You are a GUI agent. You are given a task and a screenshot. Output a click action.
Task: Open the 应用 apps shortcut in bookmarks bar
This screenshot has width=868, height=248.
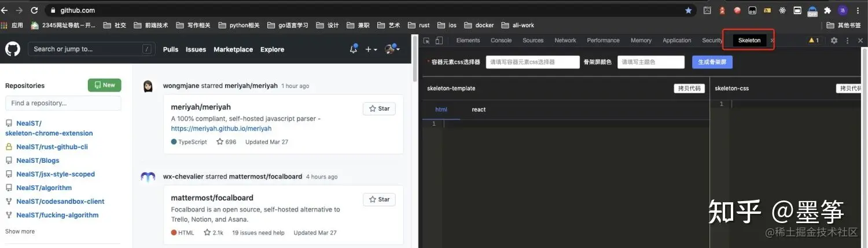coord(12,25)
